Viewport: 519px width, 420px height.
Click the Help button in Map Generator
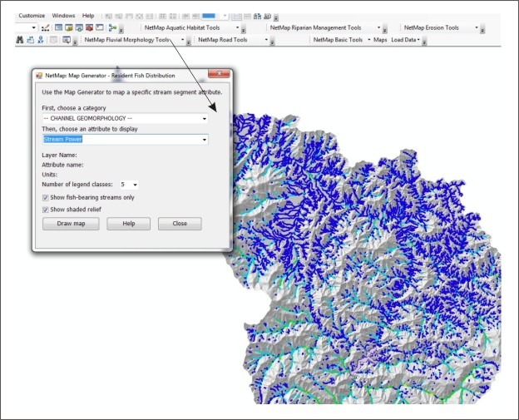point(128,224)
